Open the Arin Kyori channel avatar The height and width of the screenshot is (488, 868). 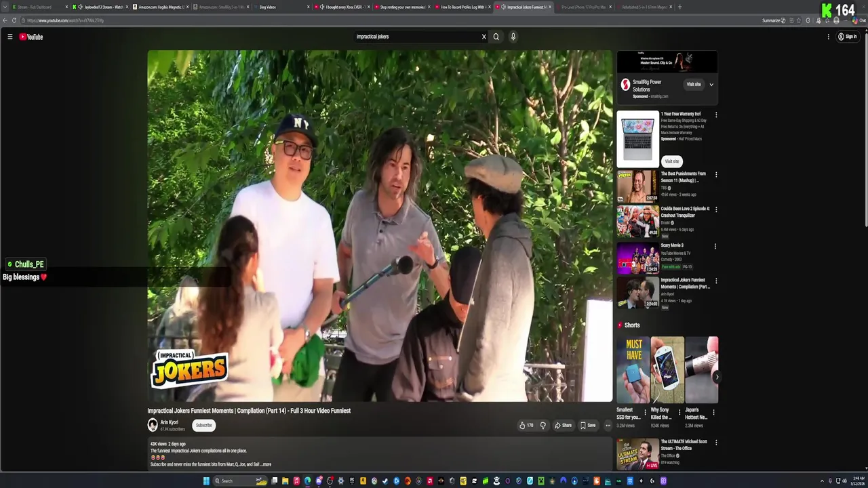(x=153, y=425)
